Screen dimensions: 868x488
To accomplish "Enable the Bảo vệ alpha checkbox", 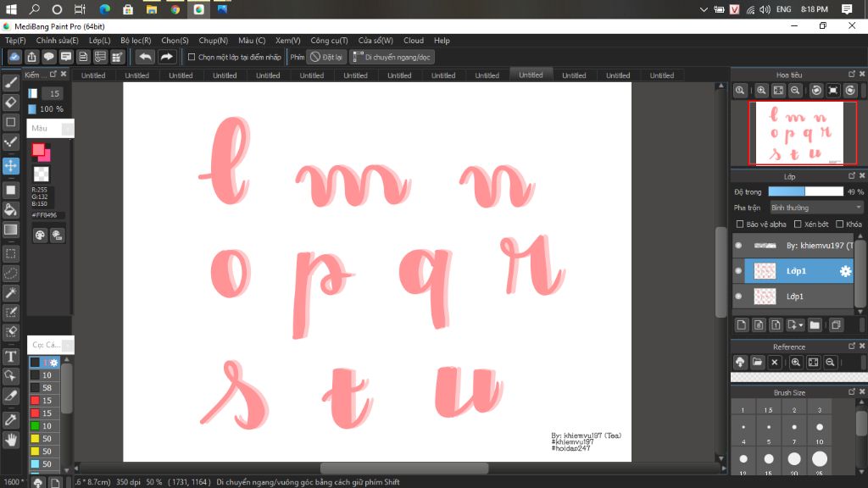I will coord(739,224).
